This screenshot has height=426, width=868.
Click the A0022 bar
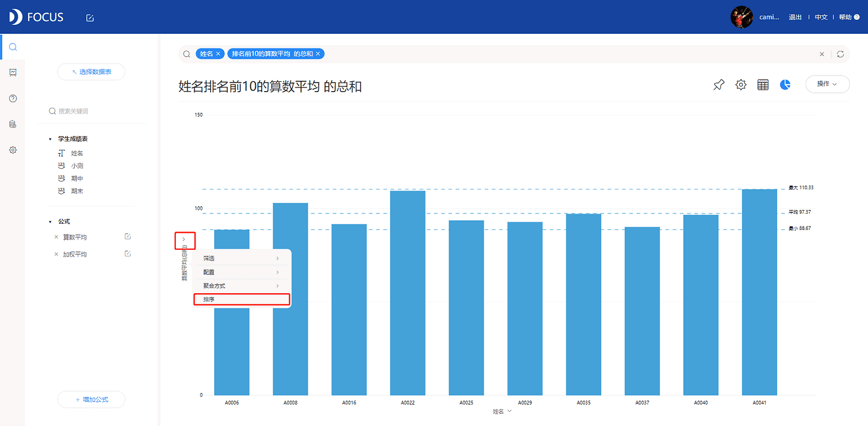tap(408, 293)
